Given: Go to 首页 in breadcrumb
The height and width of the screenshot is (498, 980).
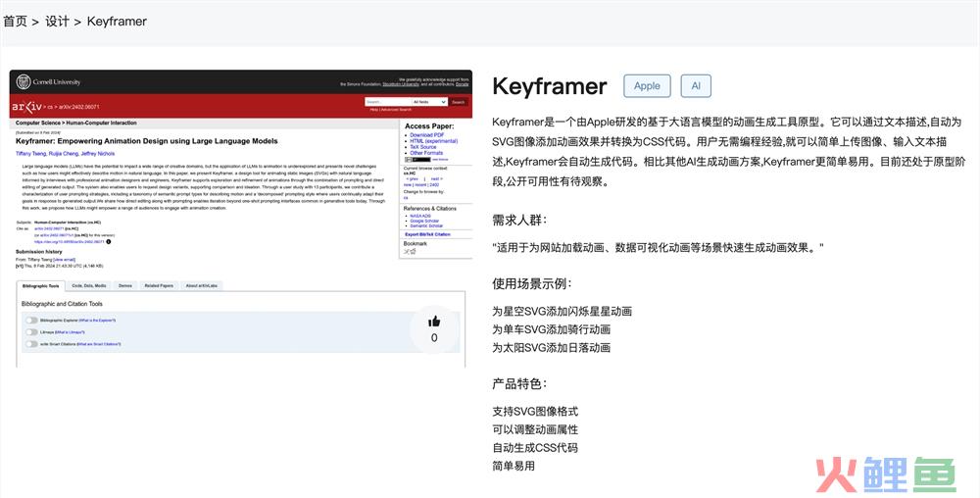Looking at the screenshot, I should (x=15, y=22).
